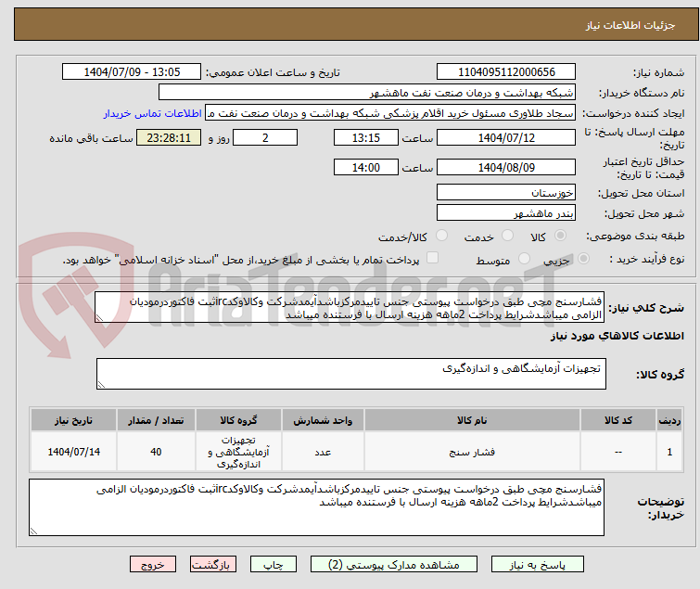Click the تجهیزات آزمایشگاهی و اندازه‌گیری table cell
The height and width of the screenshot is (589, 700).
238,452
